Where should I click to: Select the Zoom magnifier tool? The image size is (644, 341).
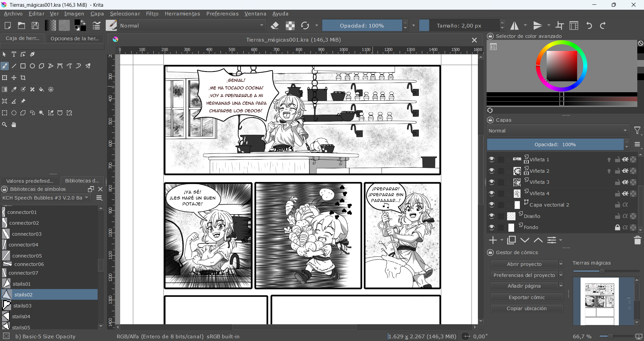[5, 125]
